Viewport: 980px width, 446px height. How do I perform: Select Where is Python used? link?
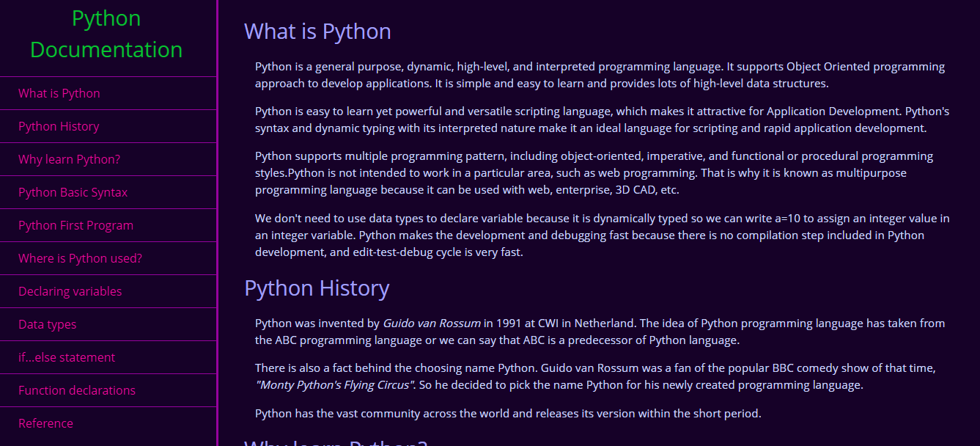(x=80, y=258)
